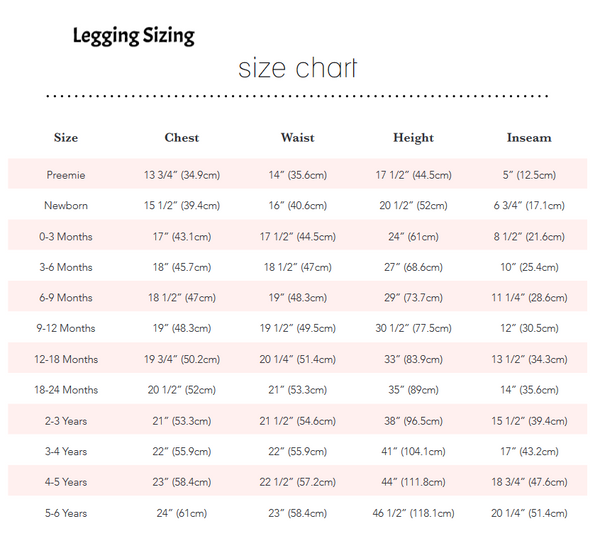
Task: Click the Legging Sizing title
Action: 134,37
